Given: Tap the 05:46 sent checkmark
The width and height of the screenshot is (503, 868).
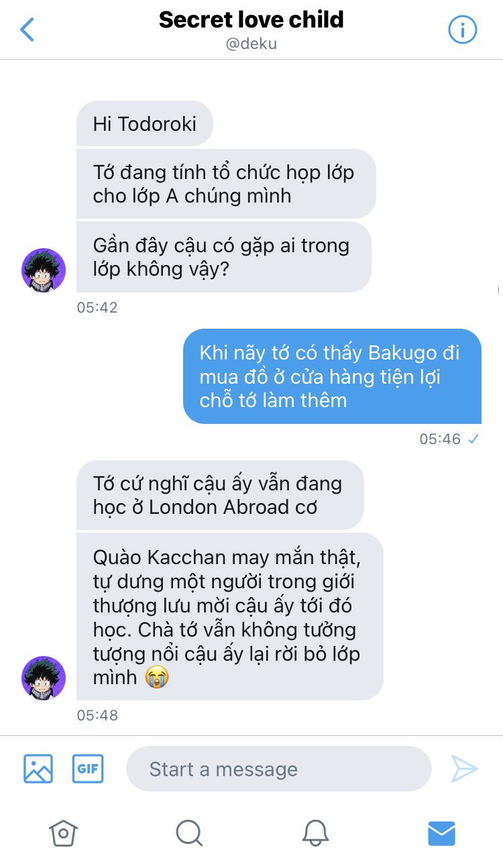Looking at the screenshot, I should (x=473, y=439).
